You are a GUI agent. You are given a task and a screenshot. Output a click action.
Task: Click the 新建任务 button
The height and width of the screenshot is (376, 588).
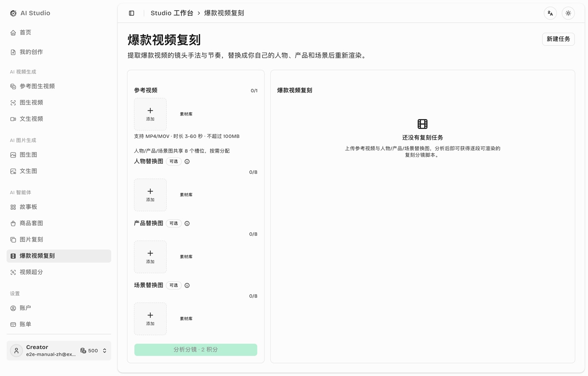(558, 39)
